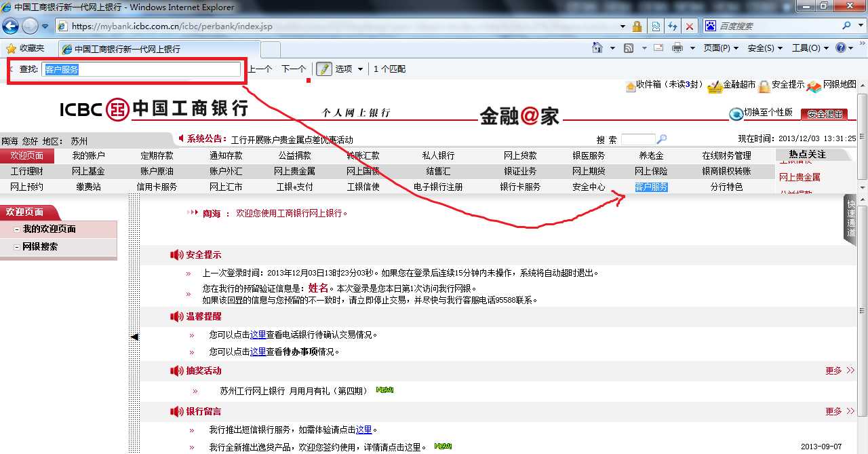Stop loading with the red X icon
This screenshot has height=454, width=868.
click(x=690, y=26)
